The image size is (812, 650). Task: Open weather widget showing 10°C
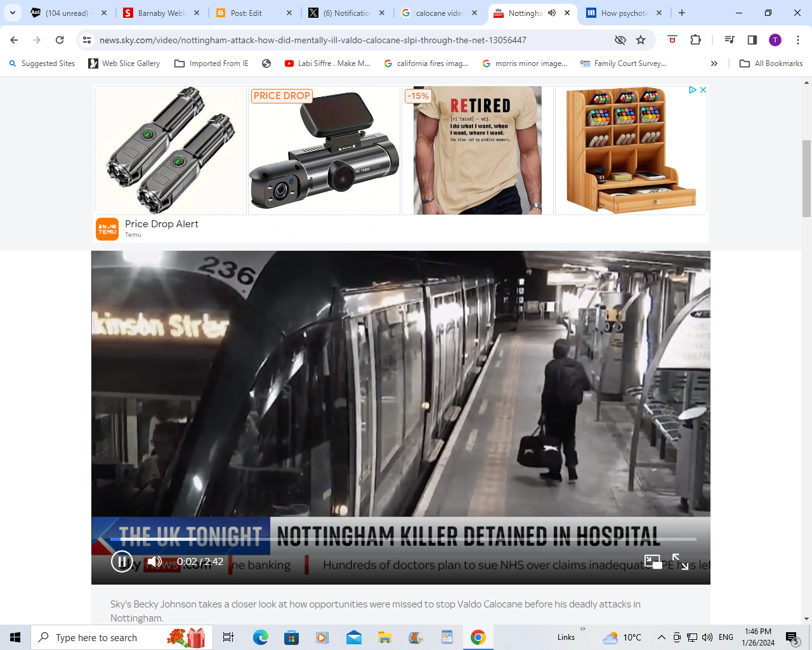click(x=622, y=637)
